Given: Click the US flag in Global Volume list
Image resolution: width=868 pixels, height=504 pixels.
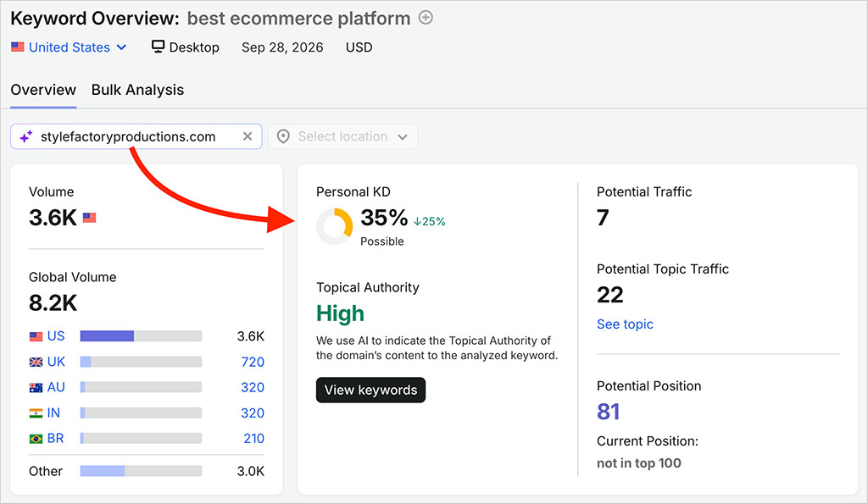Looking at the screenshot, I should 36,336.
